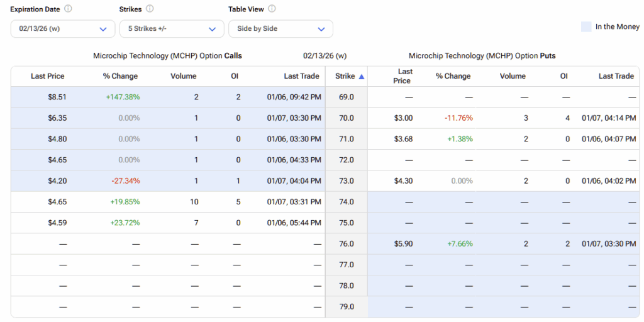Select the 69.0 strike row
This screenshot has height=322, width=644.
(x=346, y=97)
